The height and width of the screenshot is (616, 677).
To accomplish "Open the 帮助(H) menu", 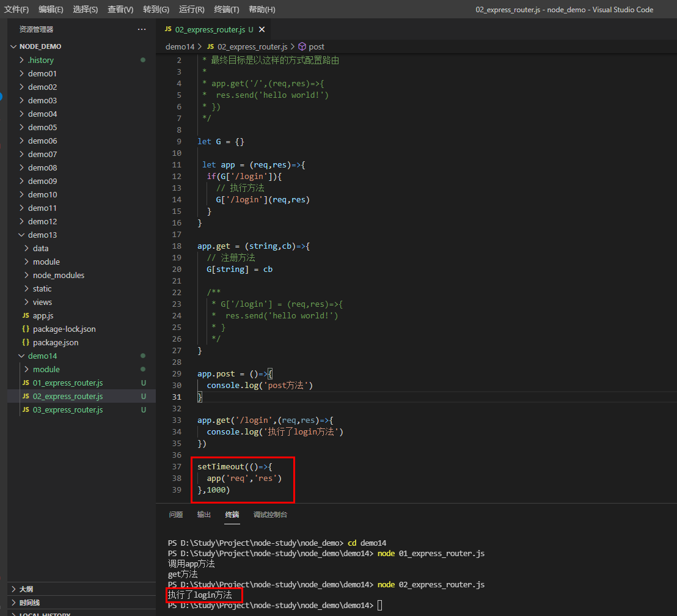I will (262, 10).
